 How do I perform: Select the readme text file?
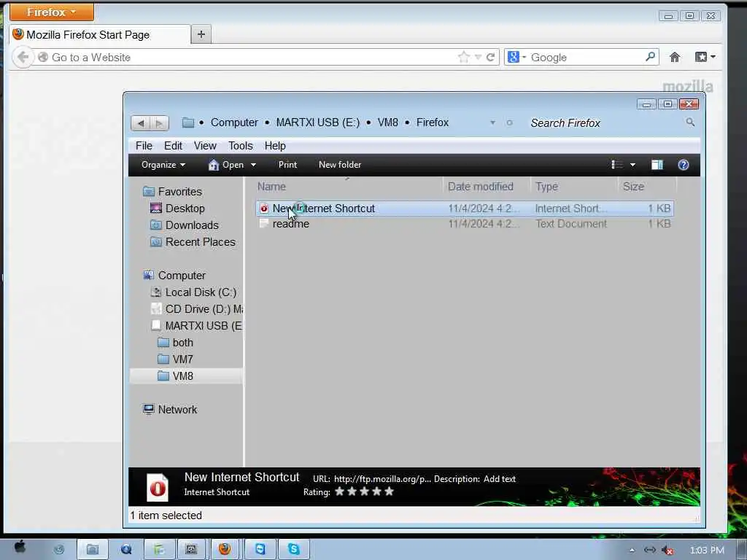(465, 224)
